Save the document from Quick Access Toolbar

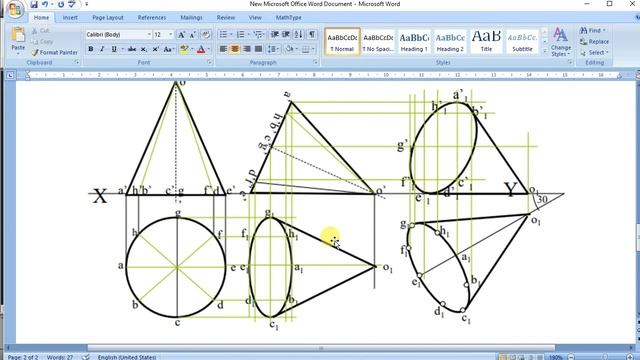(x=34, y=4)
